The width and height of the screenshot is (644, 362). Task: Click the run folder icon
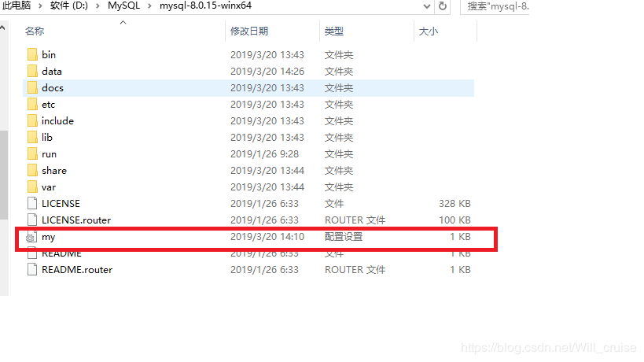click(32, 154)
